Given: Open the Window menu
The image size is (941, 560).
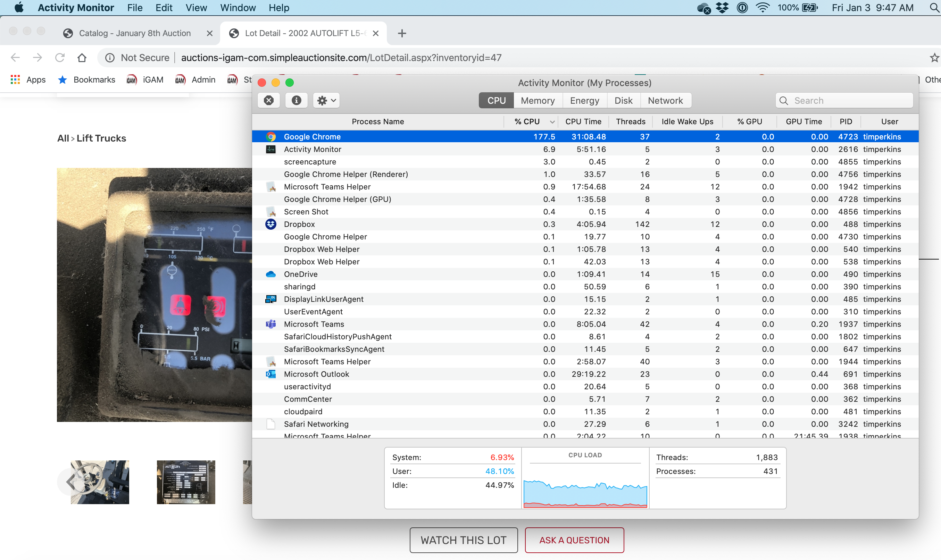Looking at the screenshot, I should pos(238,8).
